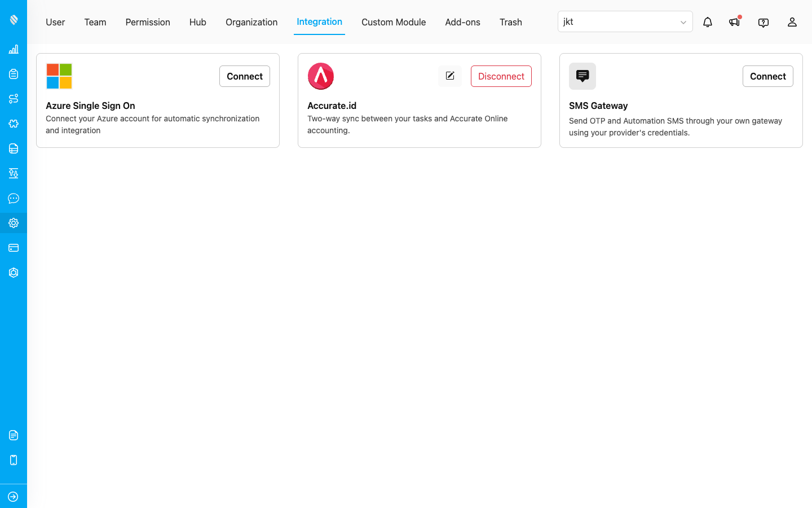
Task: Switch to the Organization tab
Action: 251,22
